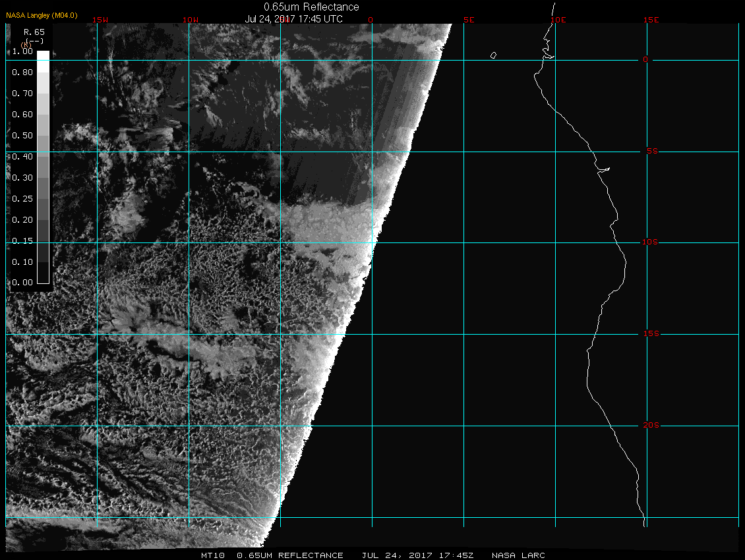Click the 15E longitude label
The width and height of the screenshot is (745, 560).
tap(651, 20)
